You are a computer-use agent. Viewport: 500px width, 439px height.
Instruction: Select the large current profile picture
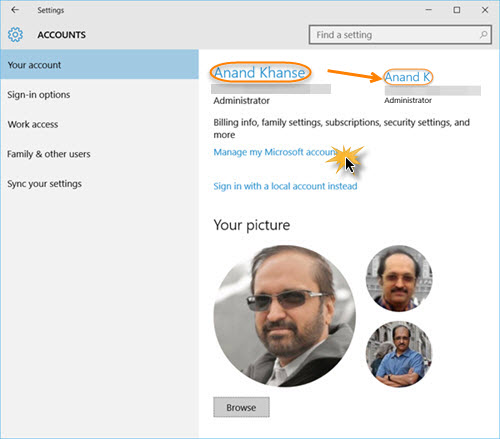285,316
